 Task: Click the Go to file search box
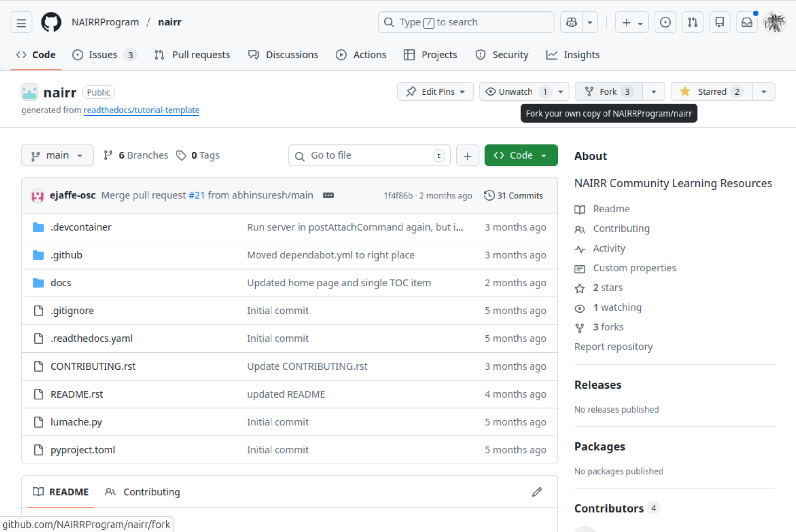pyautogui.click(x=370, y=155)
